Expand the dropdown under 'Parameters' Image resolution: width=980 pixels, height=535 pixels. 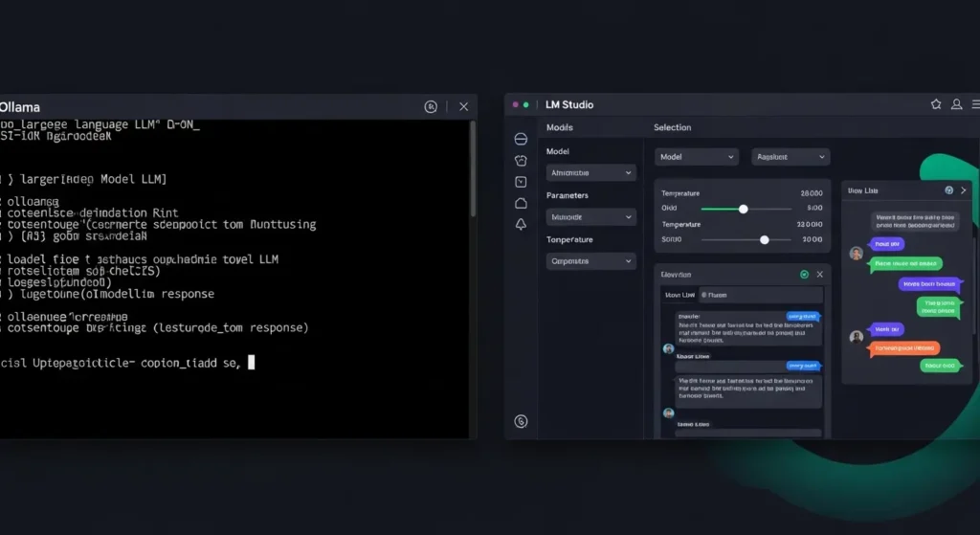click(x=591, y=217)
